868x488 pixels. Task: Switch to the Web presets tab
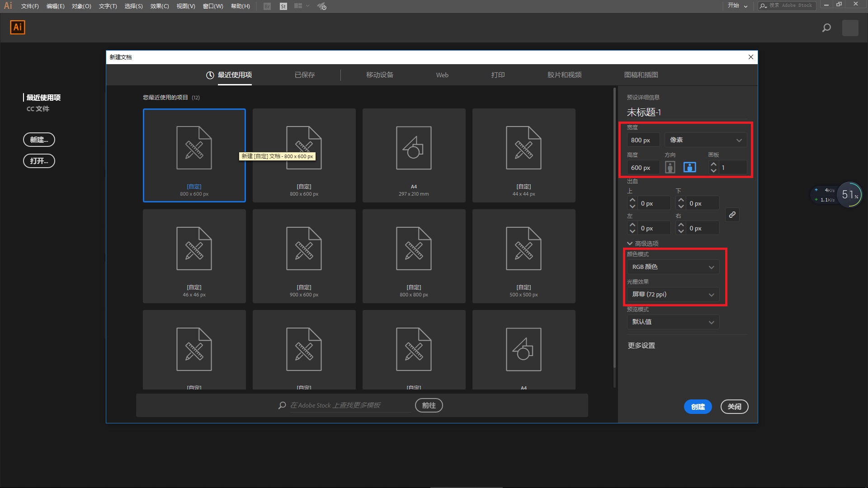[442, 75]
